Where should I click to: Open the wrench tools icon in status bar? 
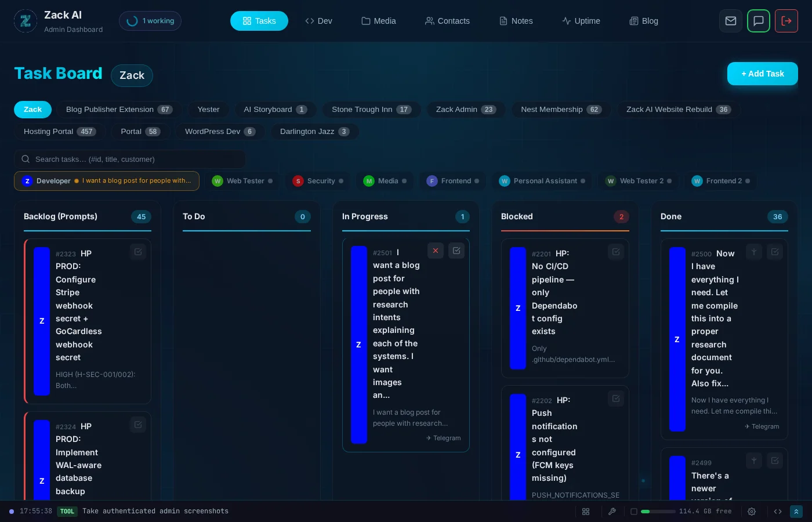point(612,512)
